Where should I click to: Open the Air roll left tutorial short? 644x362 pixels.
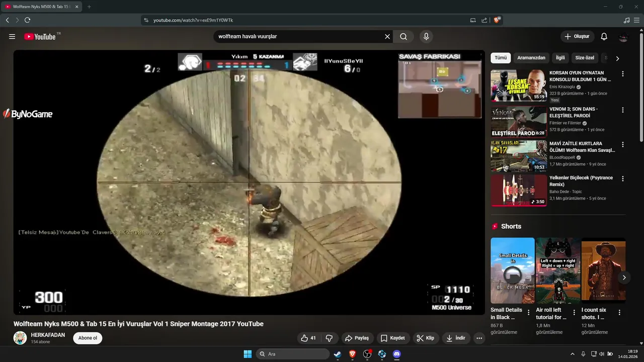click(x=557, y=270)
